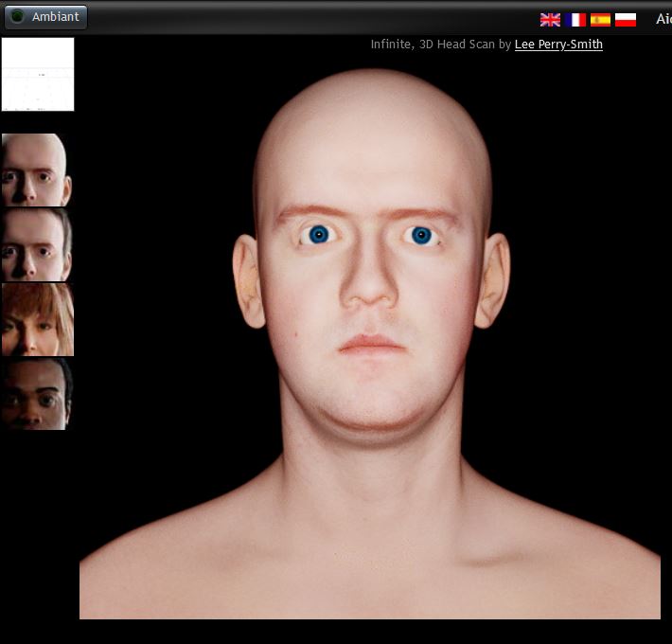The height and width of the screenshot is (644, 672).
Task: Open the partially visible menu item at top right
Action: [x=663, y=19]
